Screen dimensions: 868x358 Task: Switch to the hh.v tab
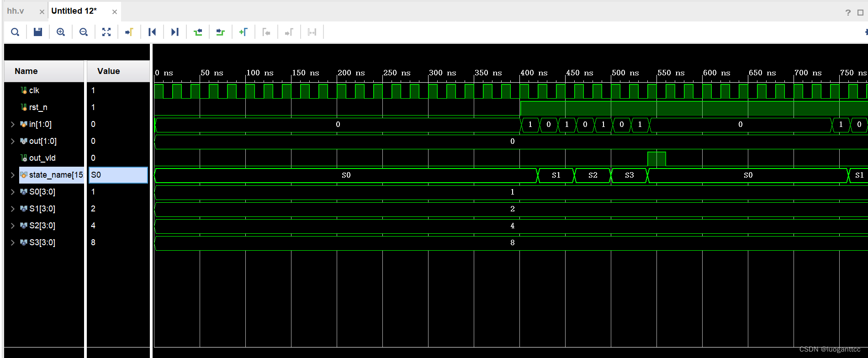pos(16,11)
